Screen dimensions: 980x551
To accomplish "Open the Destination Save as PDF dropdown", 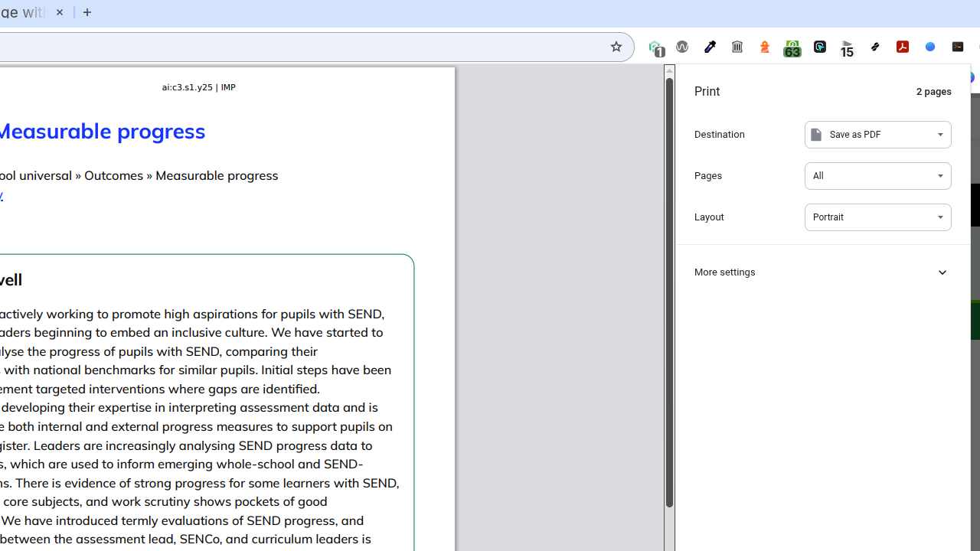I will (x=877, y=135).
